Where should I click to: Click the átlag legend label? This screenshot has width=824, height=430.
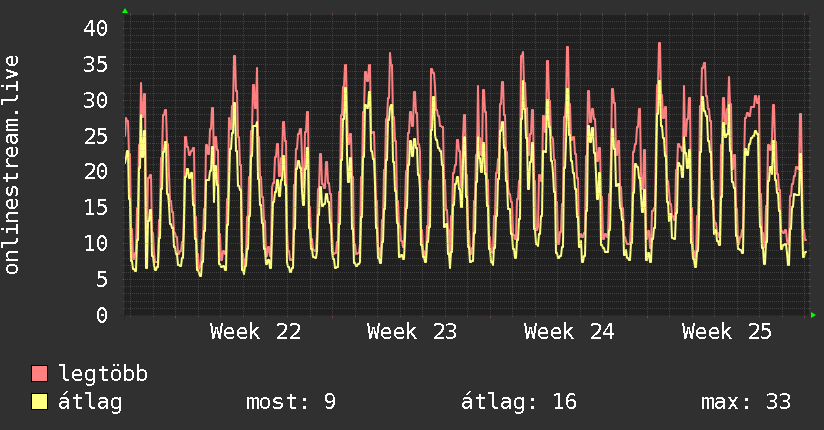[90, 402]
